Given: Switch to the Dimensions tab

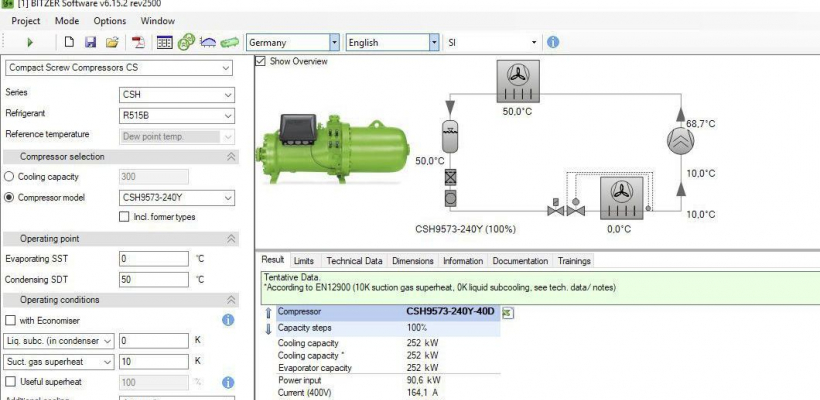Looking at the screenshot, I should (x=413, y=261).
